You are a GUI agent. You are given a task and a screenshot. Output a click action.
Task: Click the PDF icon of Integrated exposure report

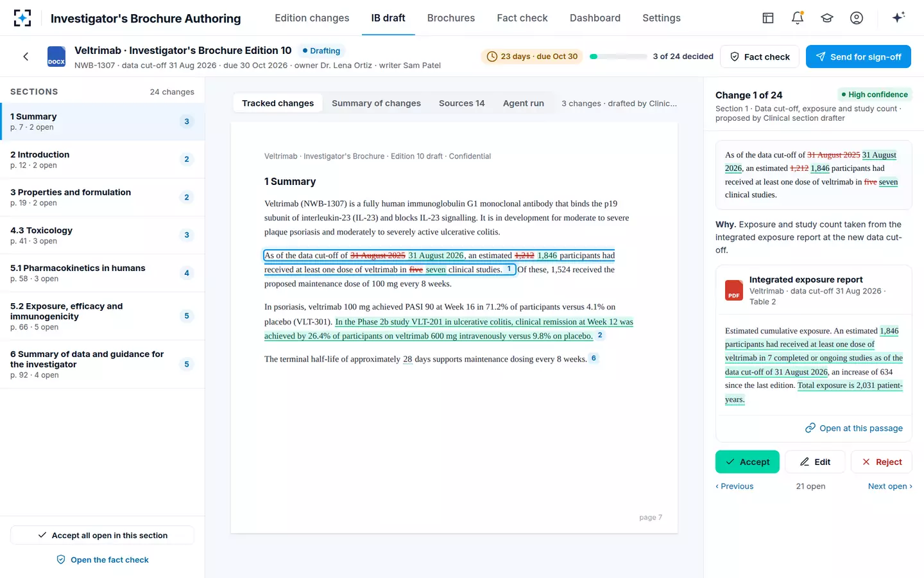734,290
